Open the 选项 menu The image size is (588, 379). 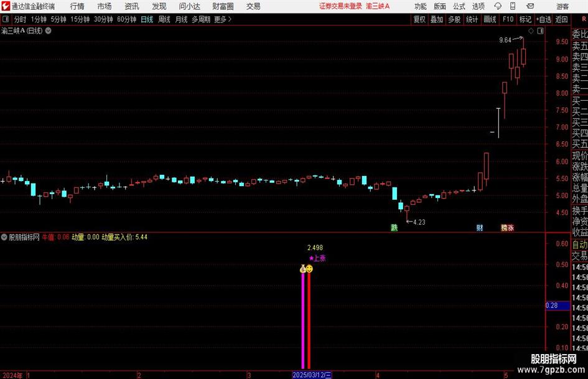[x=478, y=6]
